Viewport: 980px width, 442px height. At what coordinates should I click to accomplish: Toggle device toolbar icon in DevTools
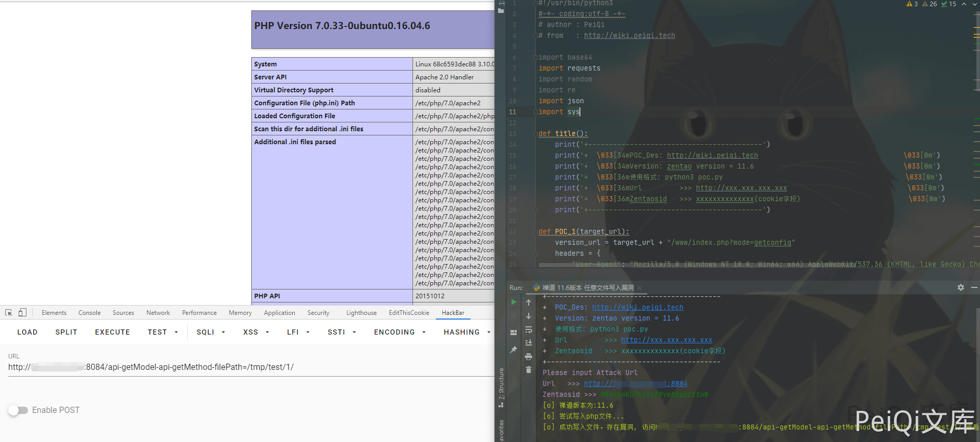[22, 313]
